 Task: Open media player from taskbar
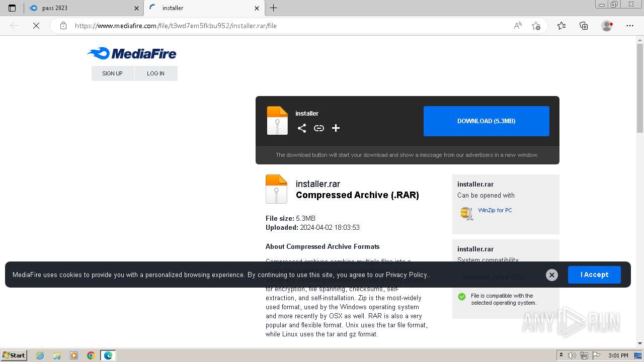pos(74,355)
